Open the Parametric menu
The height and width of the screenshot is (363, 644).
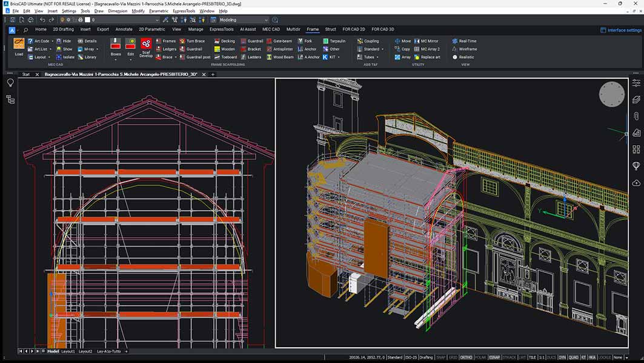159,11
